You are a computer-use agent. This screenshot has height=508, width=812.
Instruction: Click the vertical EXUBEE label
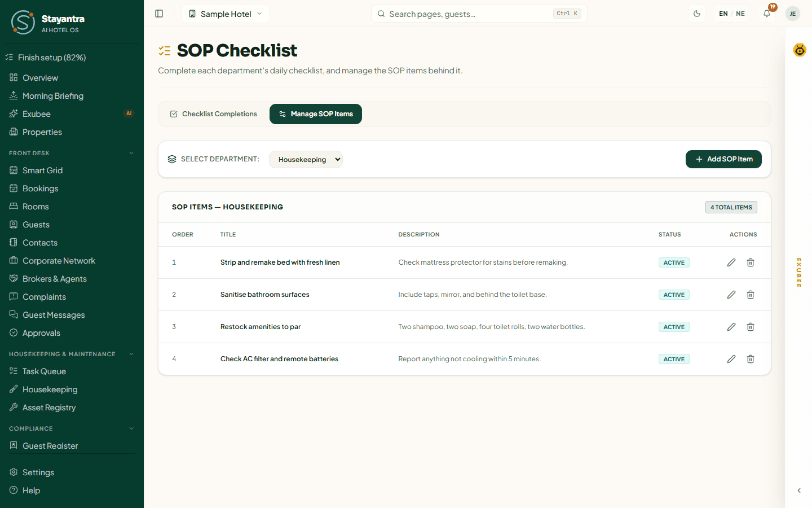798,273
